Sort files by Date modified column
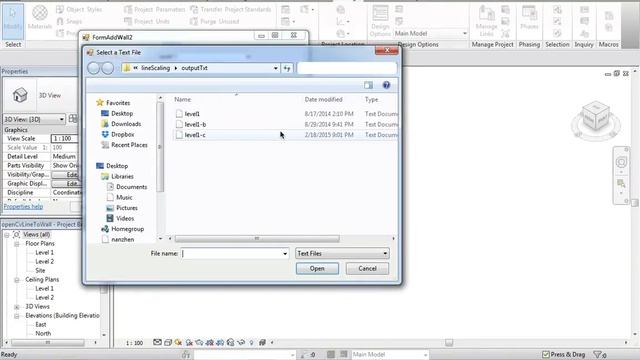The width and height of the screenshot is (640, 360). coord(323,99)
